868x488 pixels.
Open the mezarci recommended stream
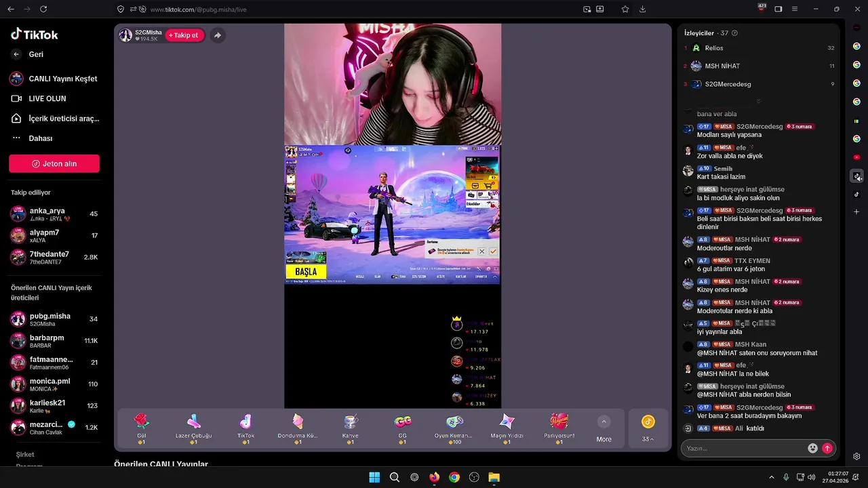(54, 428)
